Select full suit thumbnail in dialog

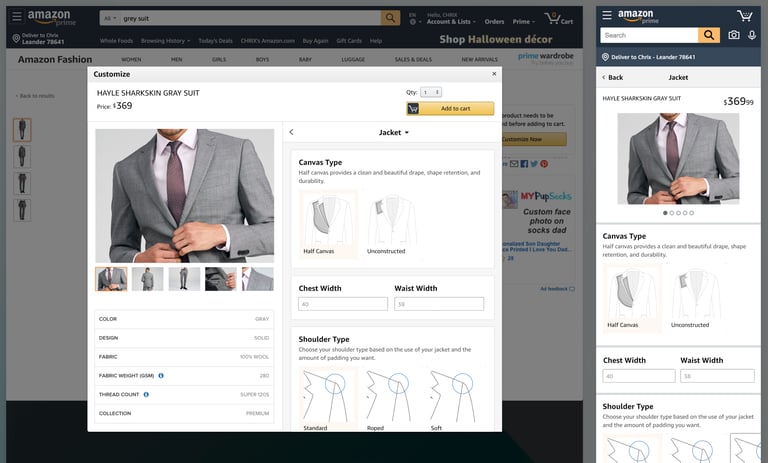point(147,279)
